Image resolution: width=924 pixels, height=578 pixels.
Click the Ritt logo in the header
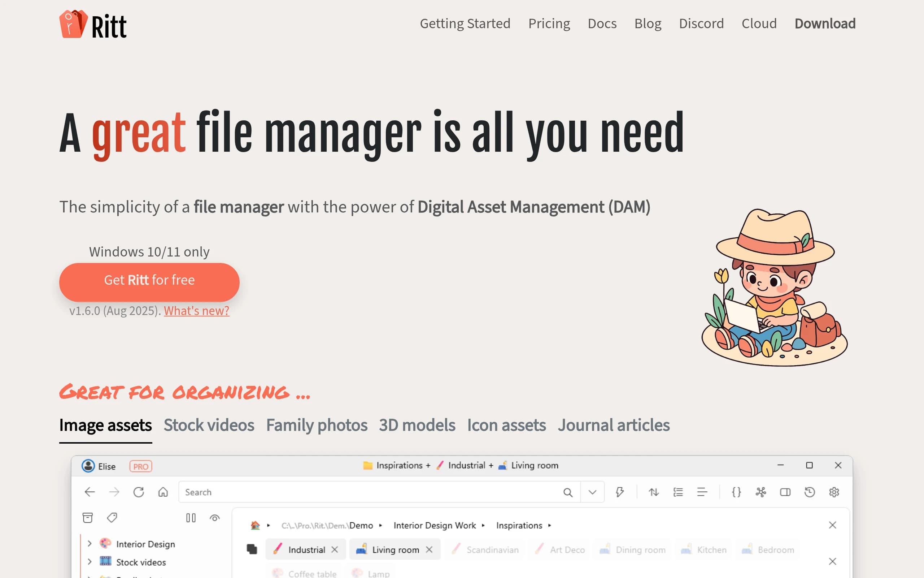[x=93, y=24]
